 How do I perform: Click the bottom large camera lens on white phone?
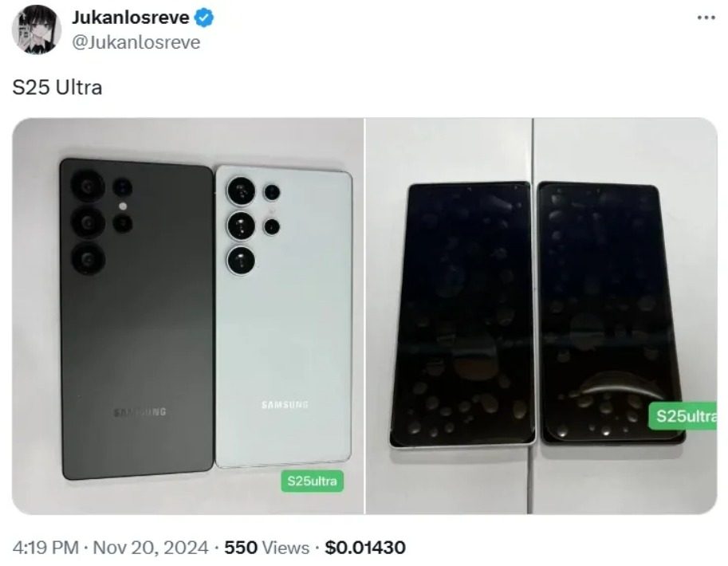coord(241,260)
